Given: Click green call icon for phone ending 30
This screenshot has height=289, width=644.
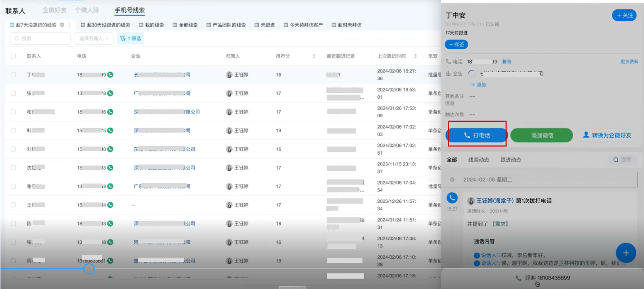Looking at the screenshot, I should click(x=110, y=149).
